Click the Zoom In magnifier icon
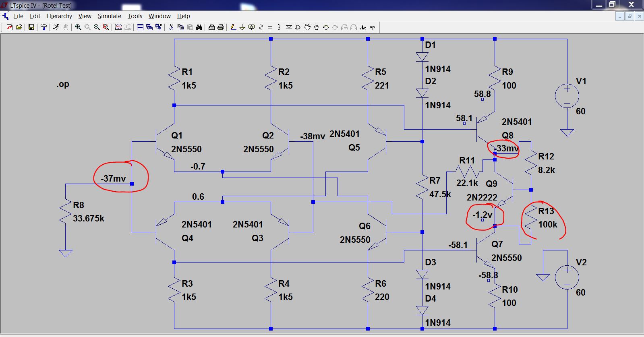Screen dimensions: 644x337 78,27
